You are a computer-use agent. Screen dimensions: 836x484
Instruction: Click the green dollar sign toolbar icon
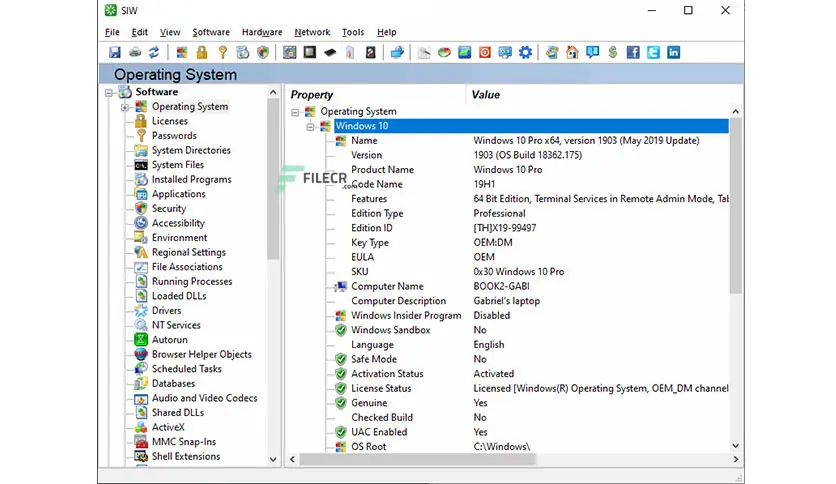[612, 52]
